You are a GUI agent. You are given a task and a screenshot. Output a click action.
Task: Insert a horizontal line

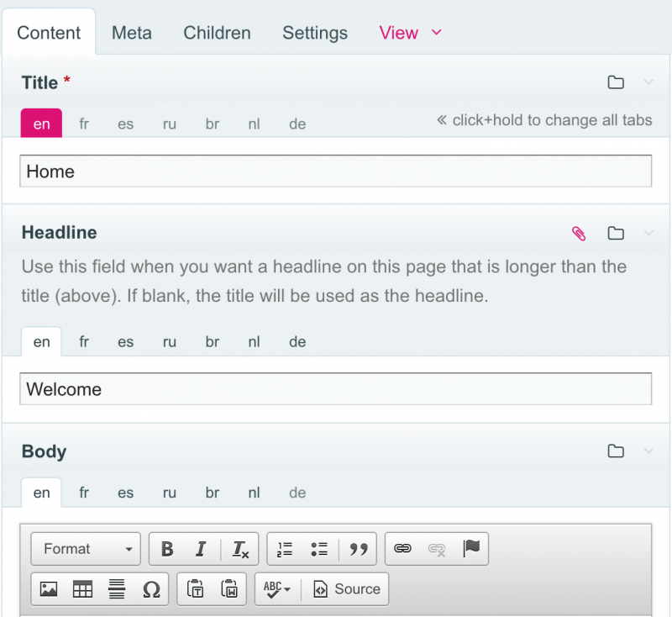click(x=117, y=589)
